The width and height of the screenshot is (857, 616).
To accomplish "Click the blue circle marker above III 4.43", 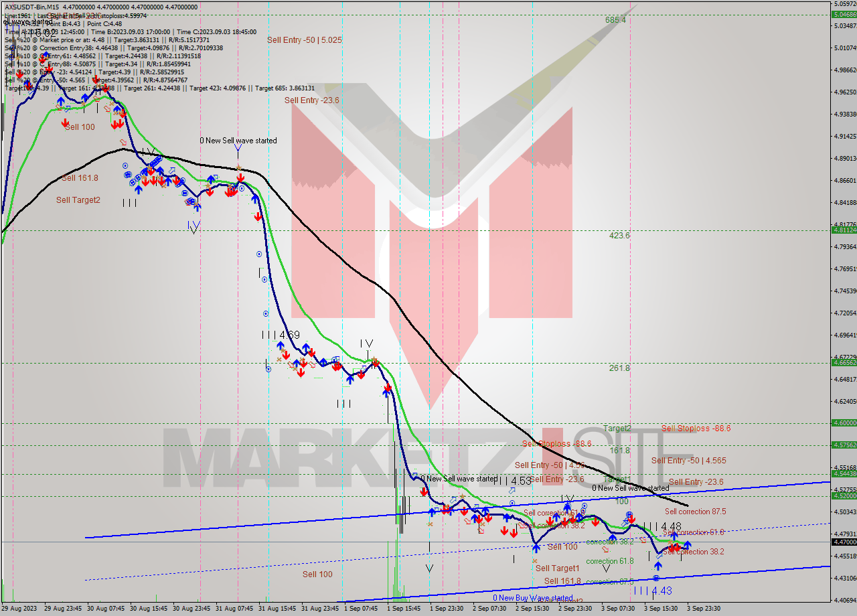I will point(657,578).
